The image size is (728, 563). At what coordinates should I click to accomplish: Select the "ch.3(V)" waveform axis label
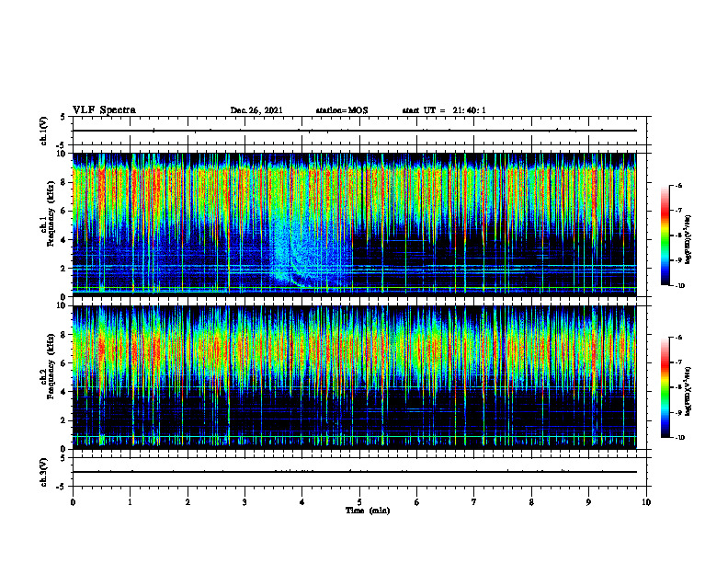(x=43, y=472)
